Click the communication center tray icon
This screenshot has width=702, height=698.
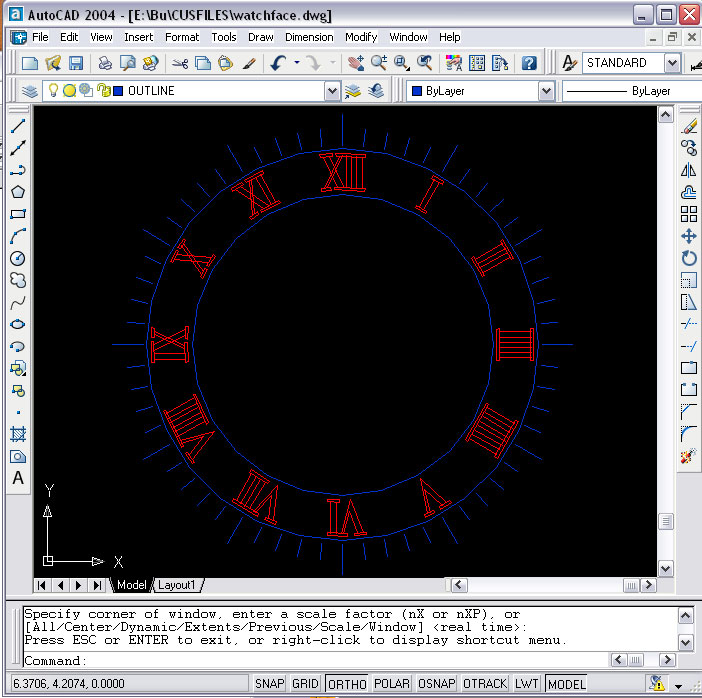pyautogui.click(x=657, y=683)
